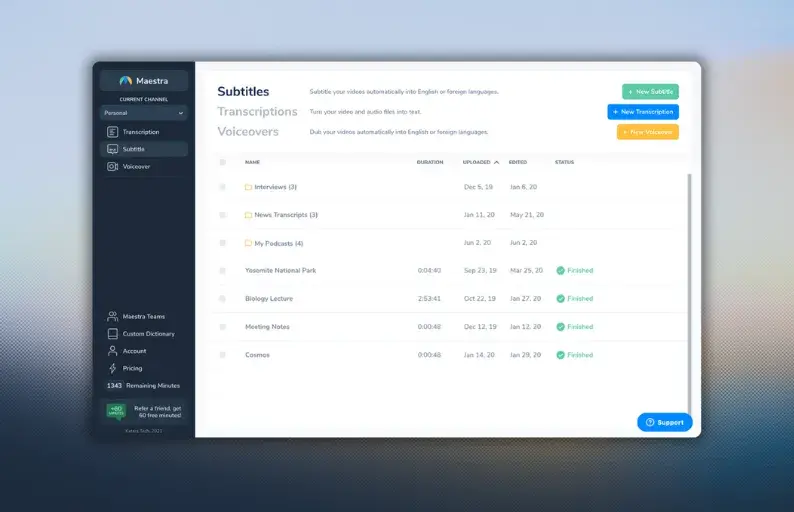
Task: Click the Account person icon
Action: 113,351
